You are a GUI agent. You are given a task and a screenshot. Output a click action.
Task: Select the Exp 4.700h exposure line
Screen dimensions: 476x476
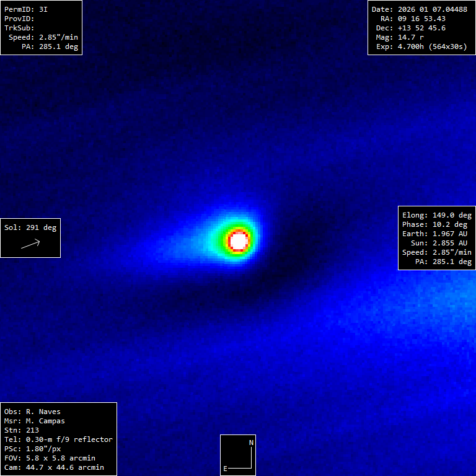(419, 46)
